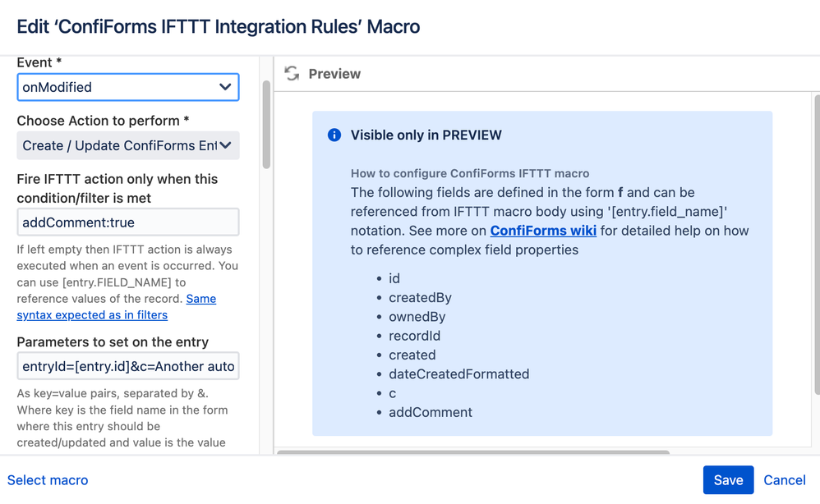Click the chevron on the Action selector
Screen dimensions: 820x504
229,145
